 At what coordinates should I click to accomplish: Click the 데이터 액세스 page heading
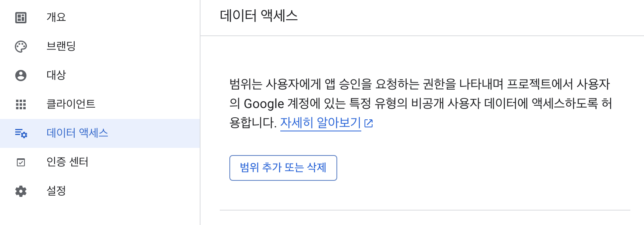point(259,16)
